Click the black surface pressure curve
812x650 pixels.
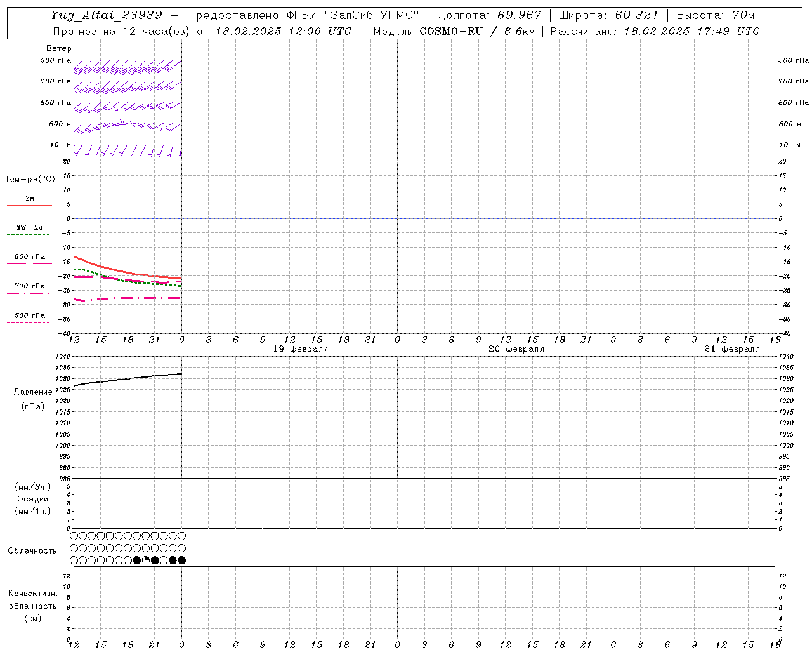pos(128,379)
